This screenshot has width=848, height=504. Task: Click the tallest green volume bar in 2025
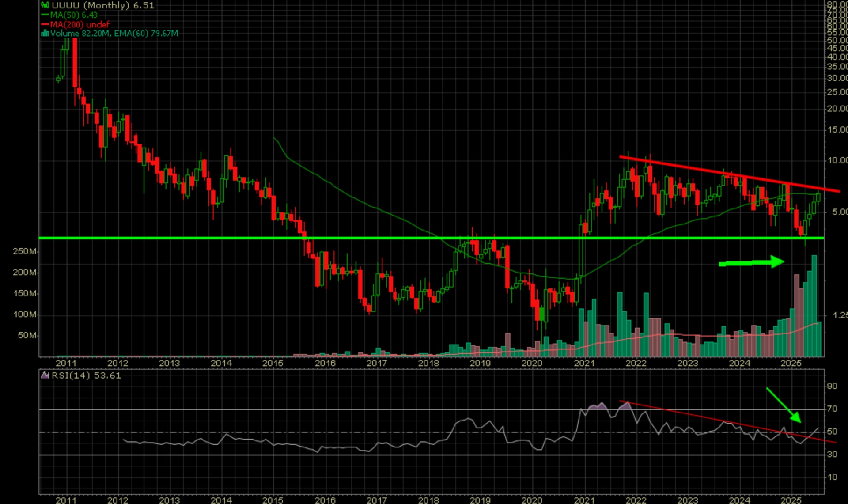click(814, 305)
